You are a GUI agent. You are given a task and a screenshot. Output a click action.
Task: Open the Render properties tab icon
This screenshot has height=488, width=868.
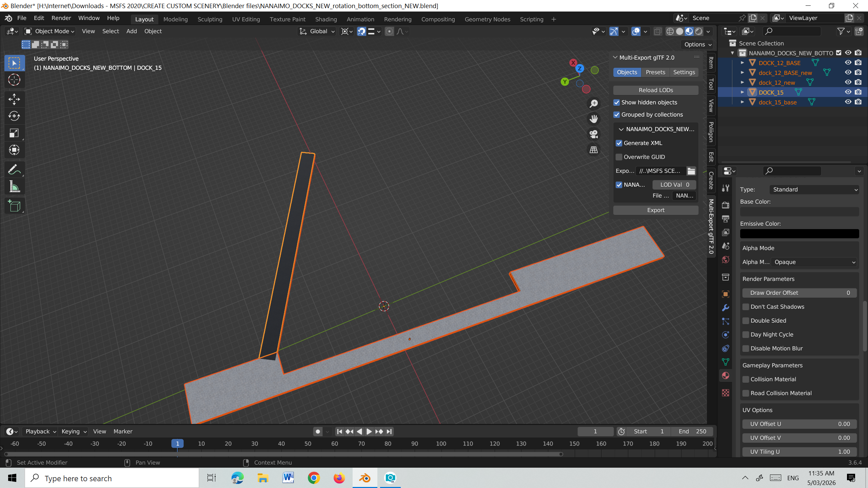(x=726, y=205)
